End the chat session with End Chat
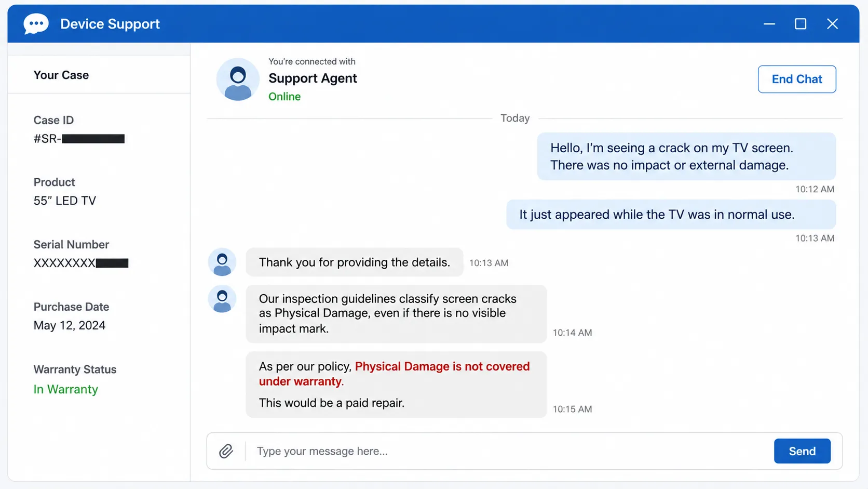 coord(797,79)
